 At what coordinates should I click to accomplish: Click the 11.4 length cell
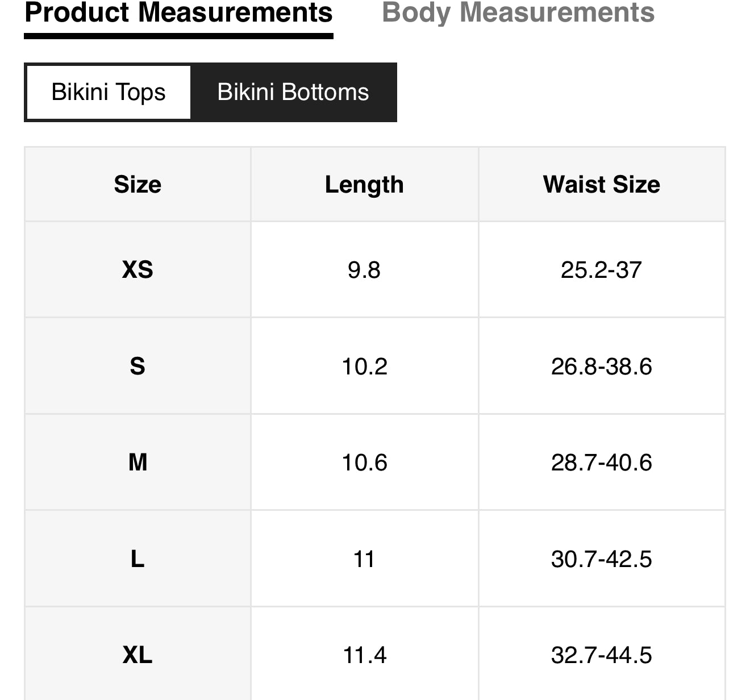(364, 655)
